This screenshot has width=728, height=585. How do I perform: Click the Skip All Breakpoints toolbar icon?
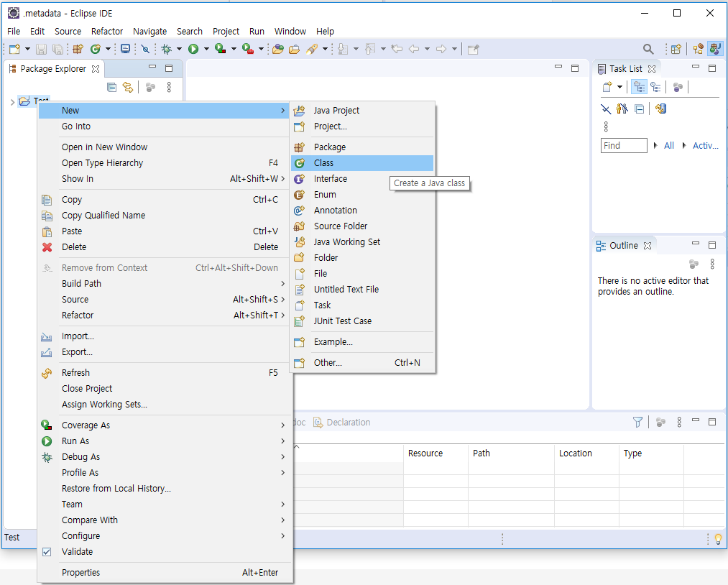coord(145,49)
